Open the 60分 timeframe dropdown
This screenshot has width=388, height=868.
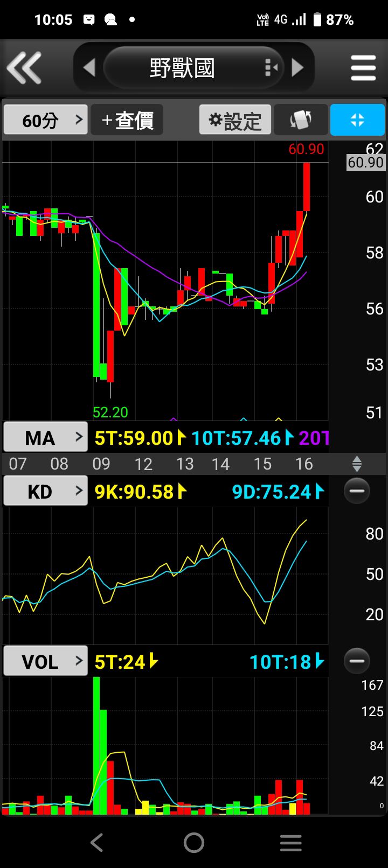46,120
